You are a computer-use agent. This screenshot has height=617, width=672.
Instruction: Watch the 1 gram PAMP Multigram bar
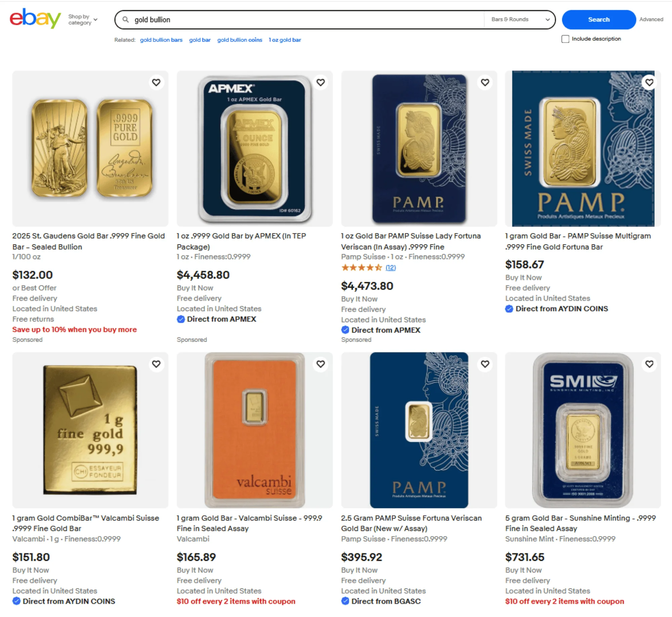coord(649,82)
